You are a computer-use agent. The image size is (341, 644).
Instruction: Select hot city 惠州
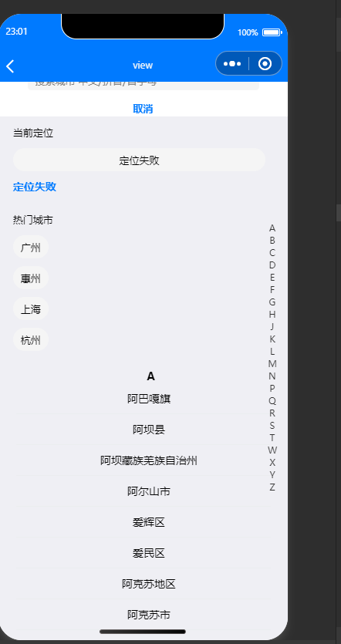31,278
